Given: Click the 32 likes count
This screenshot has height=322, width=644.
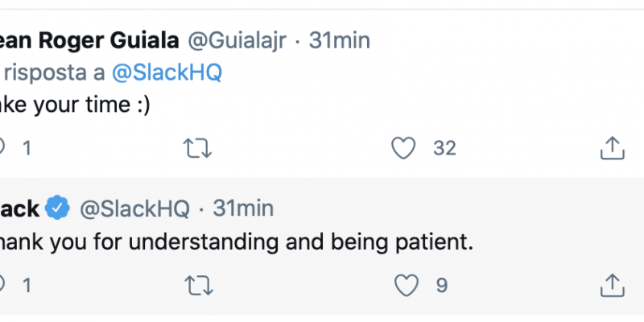Looking at the screenshot, I should point(444,148).
